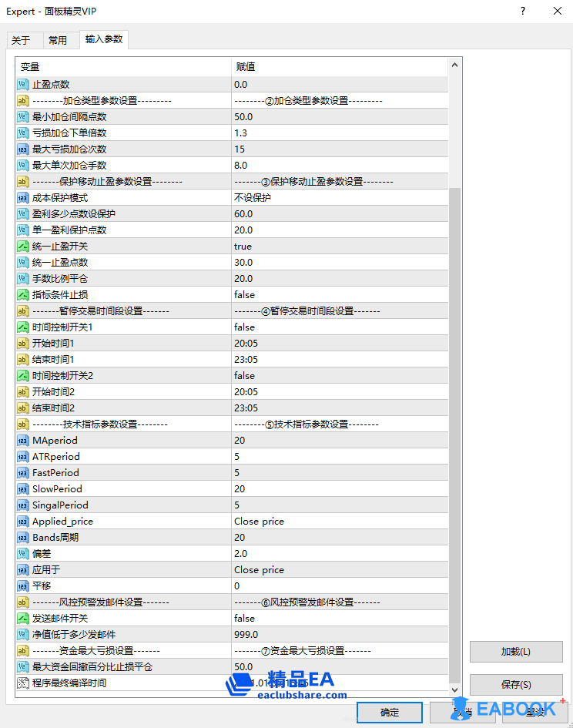This screenshot has height=728, width=573.
Task: Click the integer icon beside ATRperiod
Action: 23,457
